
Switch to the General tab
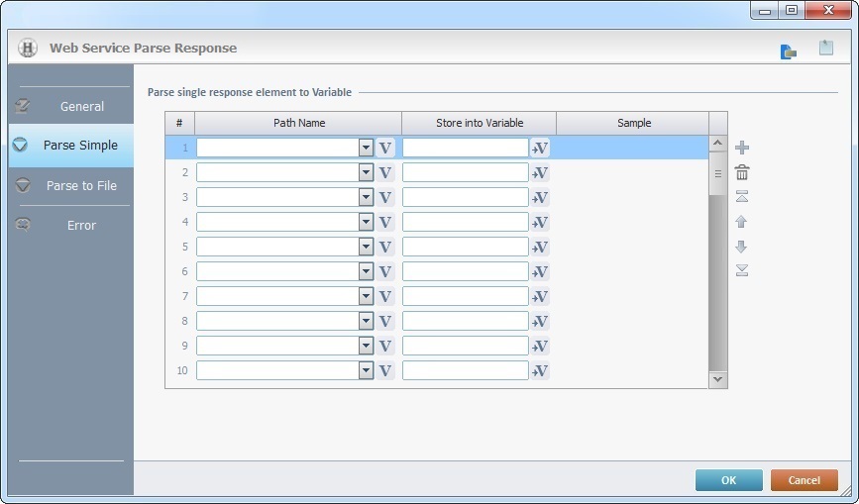click(x=81, y=106)
